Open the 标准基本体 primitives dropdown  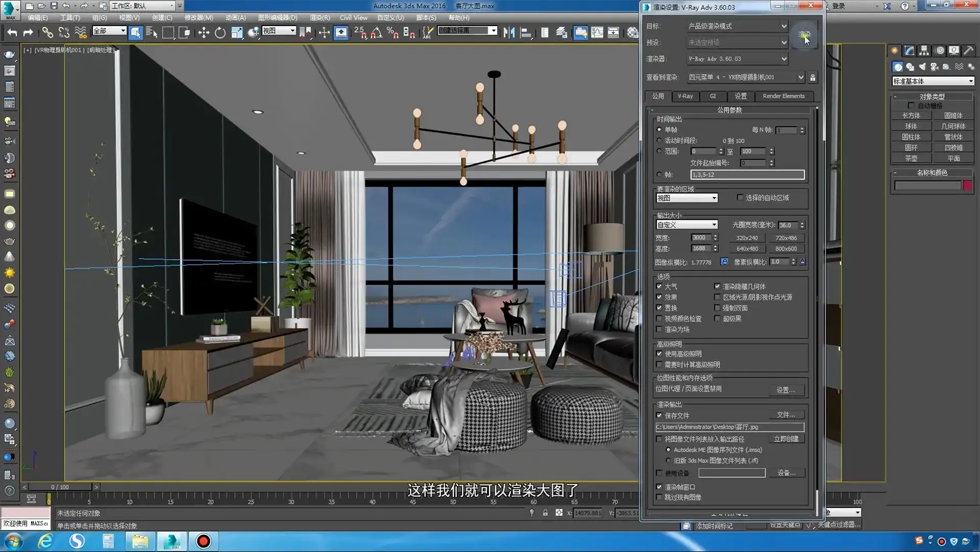tap(933, 81)
